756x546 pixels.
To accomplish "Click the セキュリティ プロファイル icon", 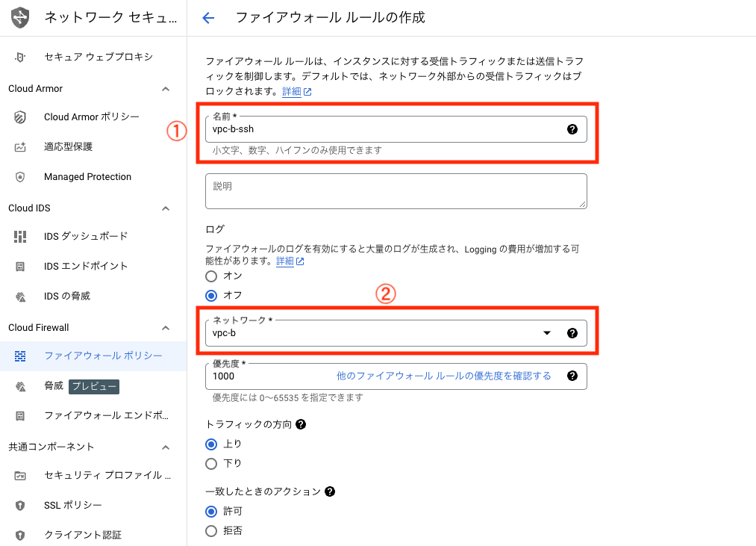I will tap(19, 476).
